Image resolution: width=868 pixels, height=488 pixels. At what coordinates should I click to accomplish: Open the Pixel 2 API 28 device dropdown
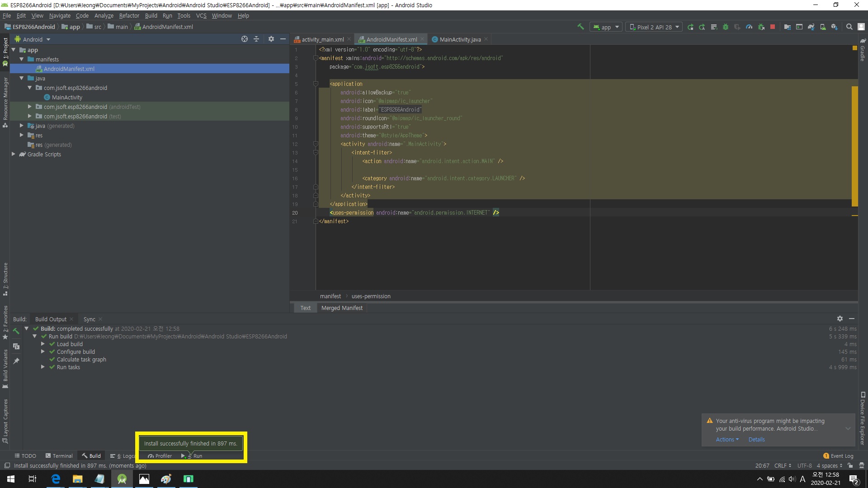click(x=654, y=27)
